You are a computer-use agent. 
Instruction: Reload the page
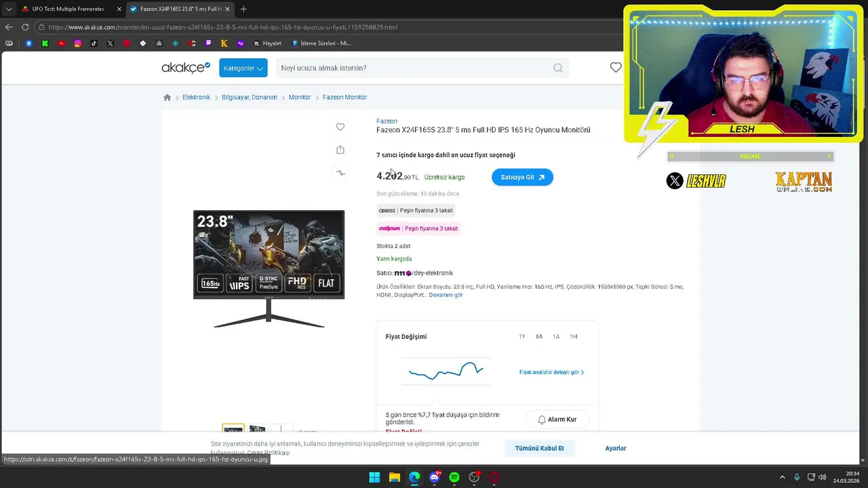pyautogui.click(x=25, y=27)
